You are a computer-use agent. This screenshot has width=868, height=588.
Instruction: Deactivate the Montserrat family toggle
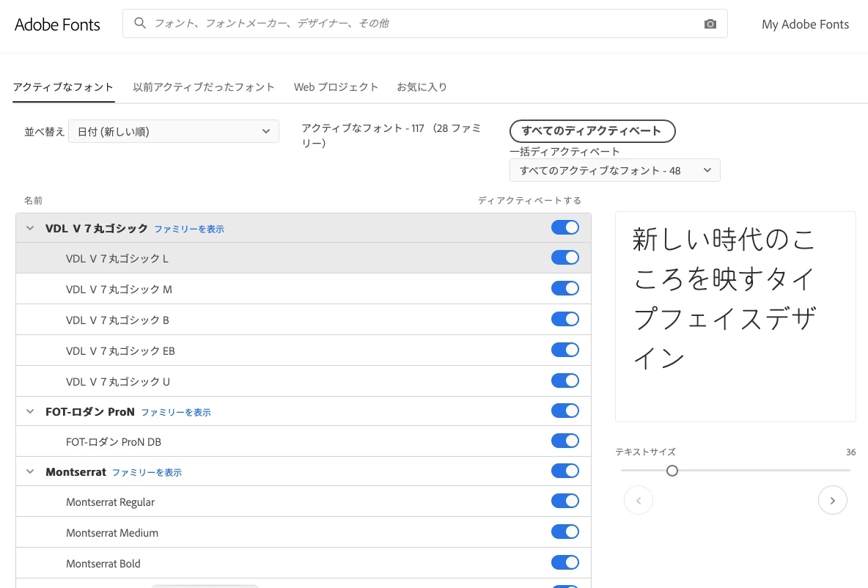pyautogui.click(x=565, y=471)
